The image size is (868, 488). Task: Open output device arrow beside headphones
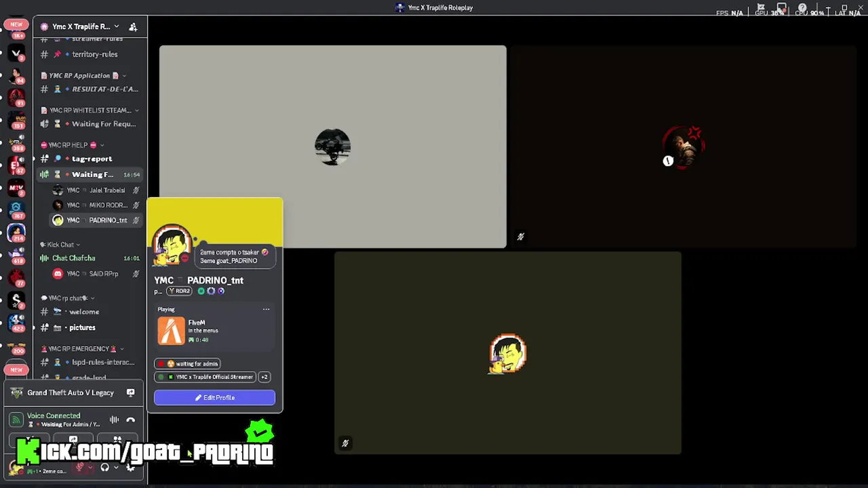tap(116, 467)
